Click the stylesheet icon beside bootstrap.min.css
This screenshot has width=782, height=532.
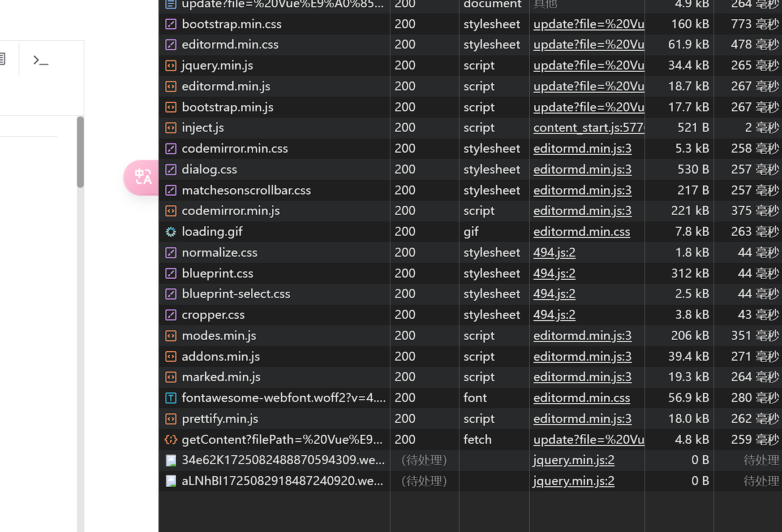171,24
